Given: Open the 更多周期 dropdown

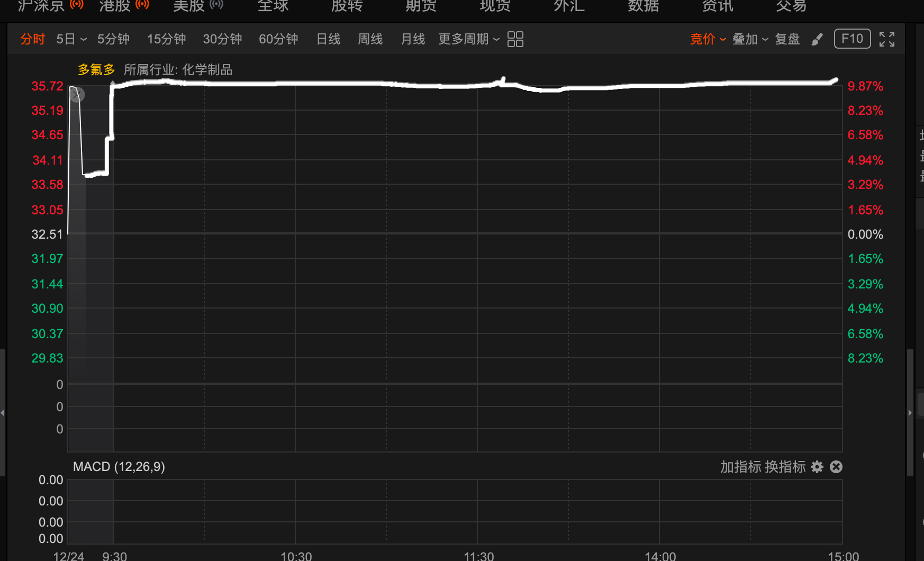Looking at the screenshot, I should coord(469,39).
